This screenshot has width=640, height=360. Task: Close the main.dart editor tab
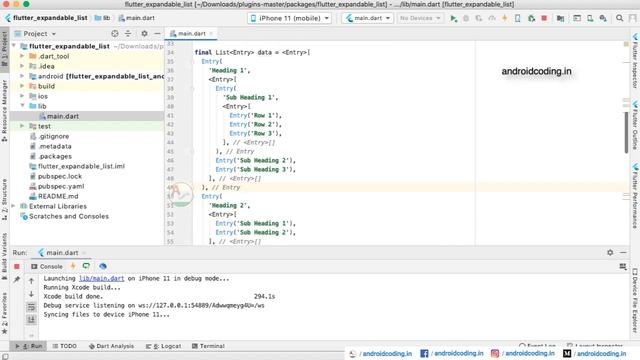click(211, 33)
